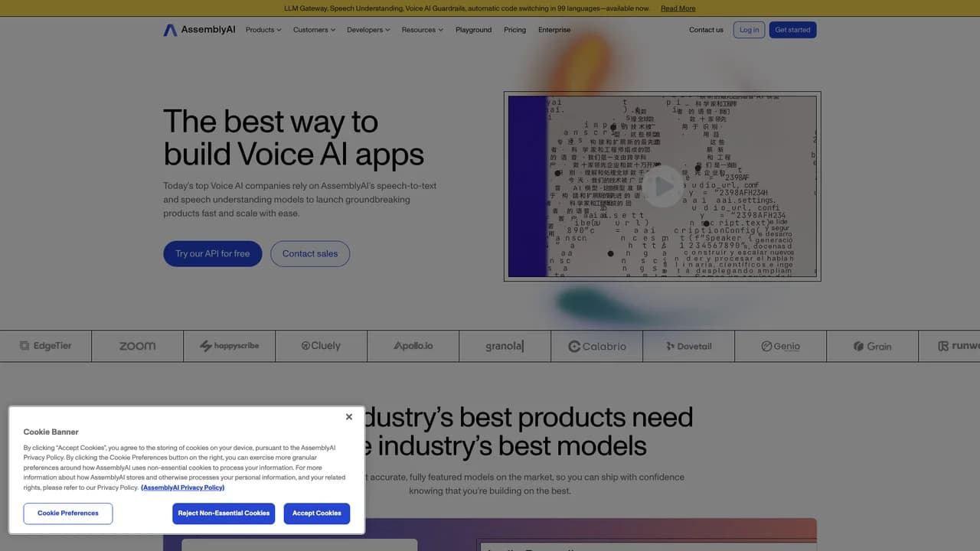The height and width of the screenshot is (551, 980).
Task: Play the hero demo video
Action: coord(663,186)
